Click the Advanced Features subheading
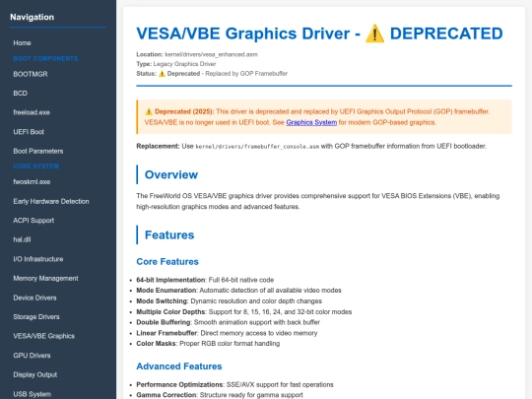 pos(179,366)
